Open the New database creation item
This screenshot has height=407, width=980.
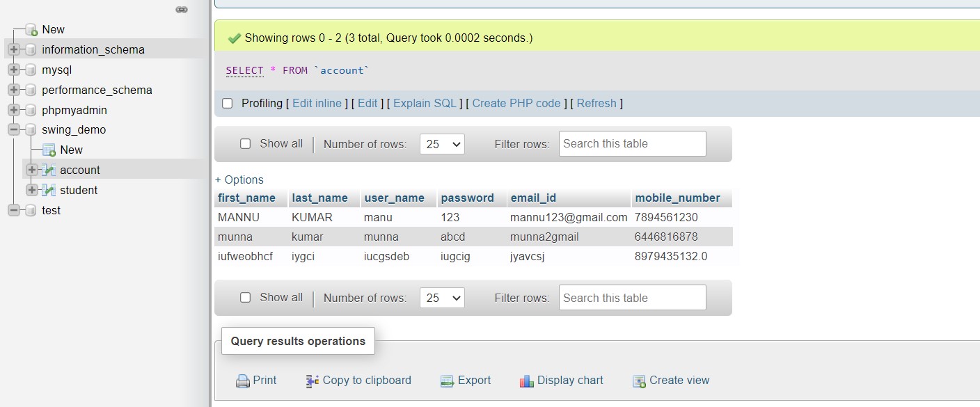click(x=52, y=29)
